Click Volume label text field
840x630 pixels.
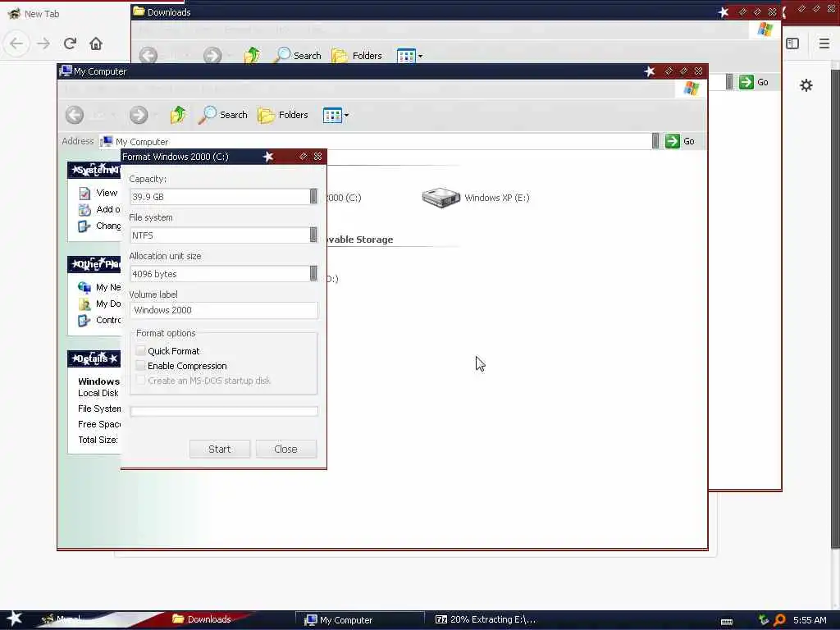(x=223, y=310)
